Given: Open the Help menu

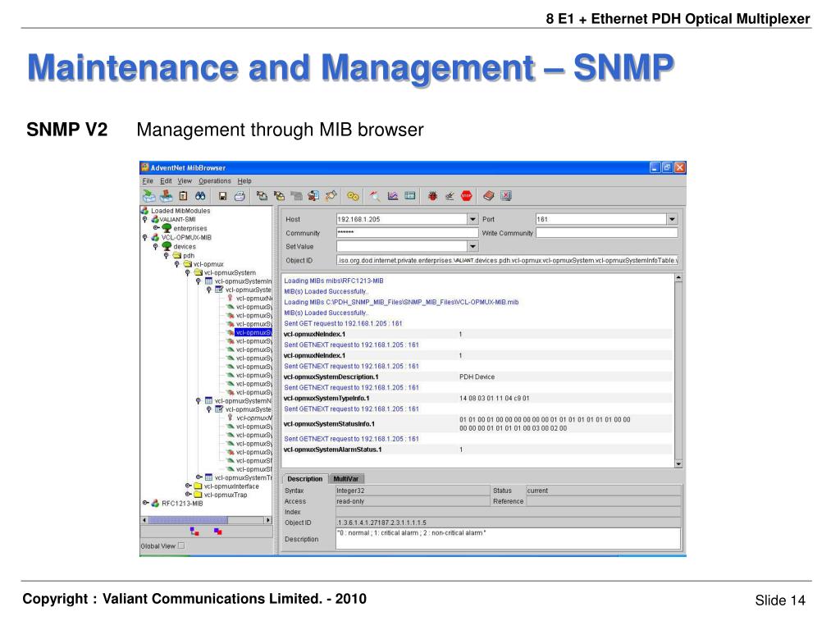Looking at the screenshot, I should tap(244, 181).
